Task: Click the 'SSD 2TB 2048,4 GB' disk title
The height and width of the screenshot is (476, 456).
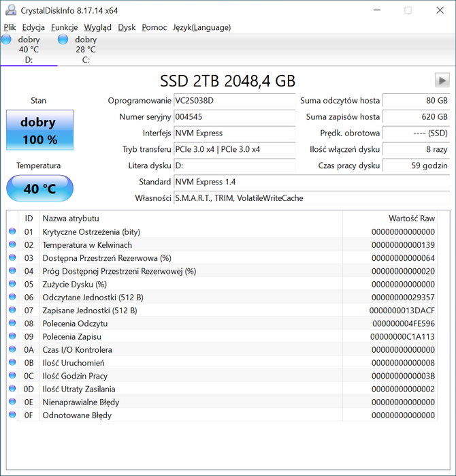Action: tap(227, 81)
